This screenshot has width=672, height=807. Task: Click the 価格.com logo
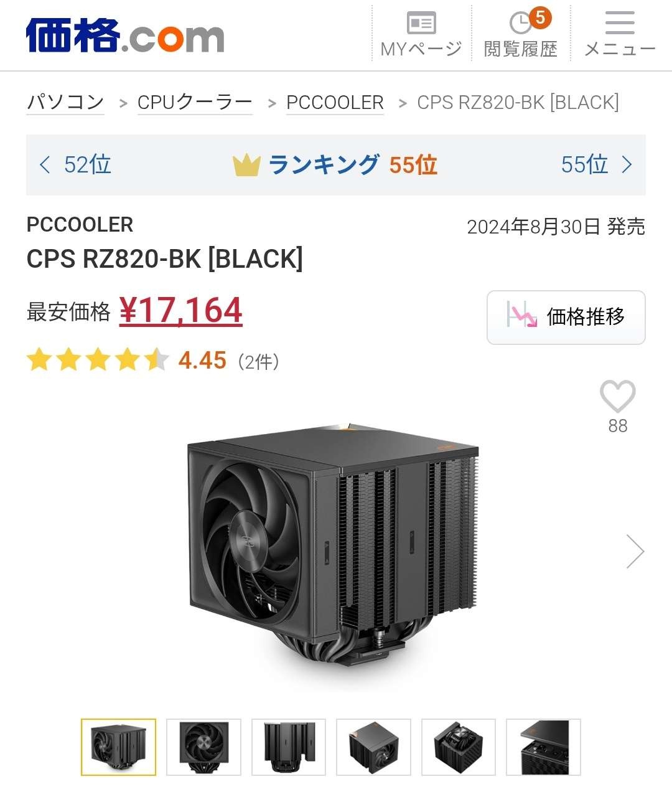(125, 36)
